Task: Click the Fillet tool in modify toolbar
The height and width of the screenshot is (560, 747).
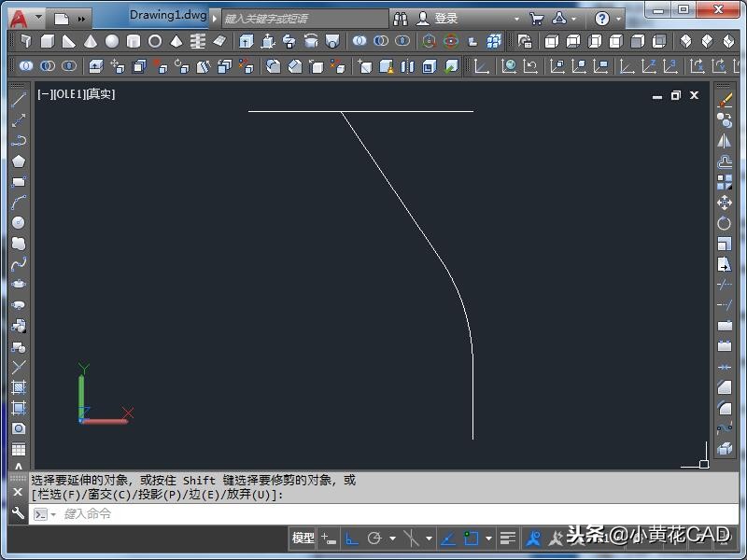Action: 725,408
